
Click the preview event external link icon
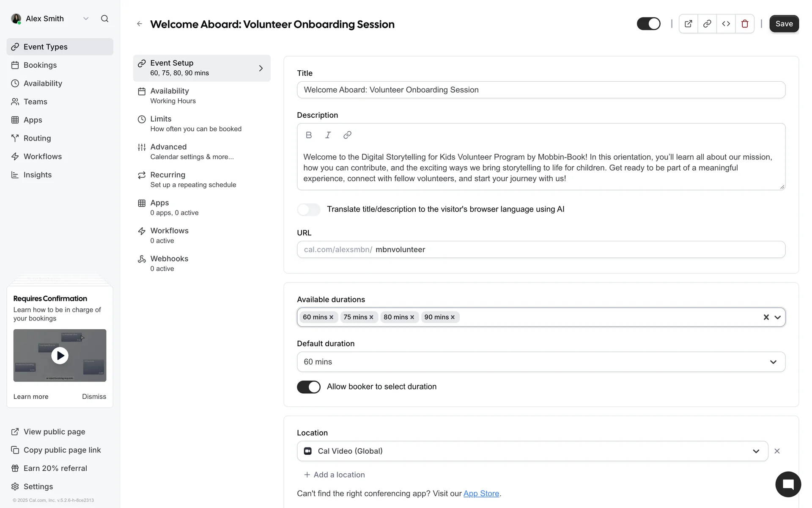click(689, 24)
